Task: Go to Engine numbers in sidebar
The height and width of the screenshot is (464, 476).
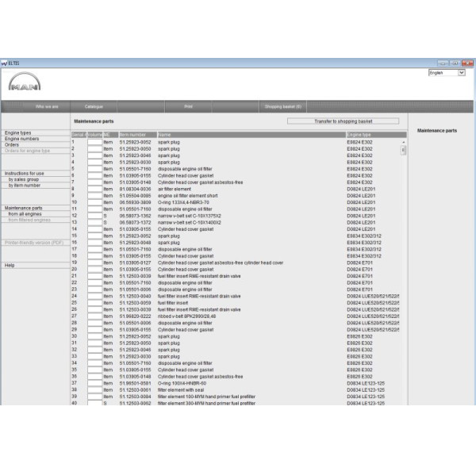Action: [x=21, y=139]
